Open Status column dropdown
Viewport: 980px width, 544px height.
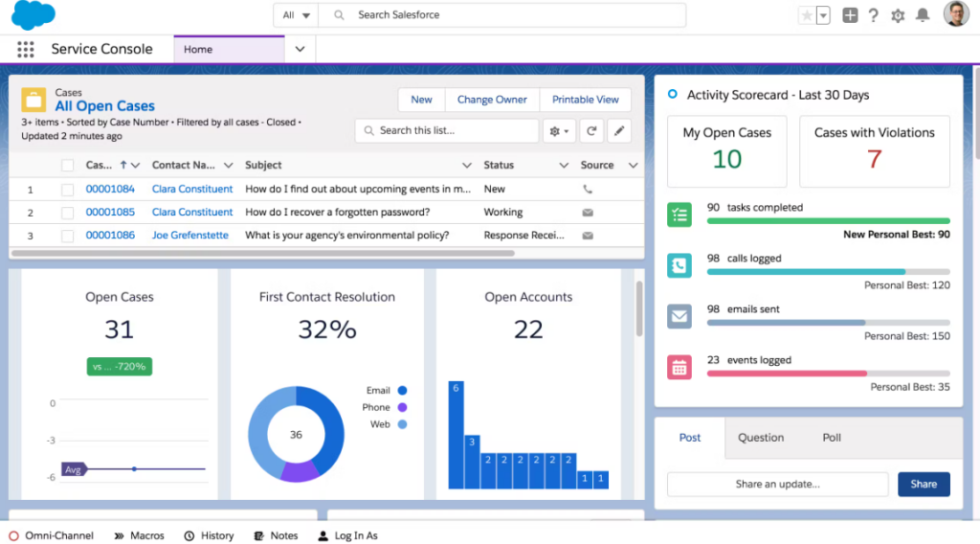point(563,165)
